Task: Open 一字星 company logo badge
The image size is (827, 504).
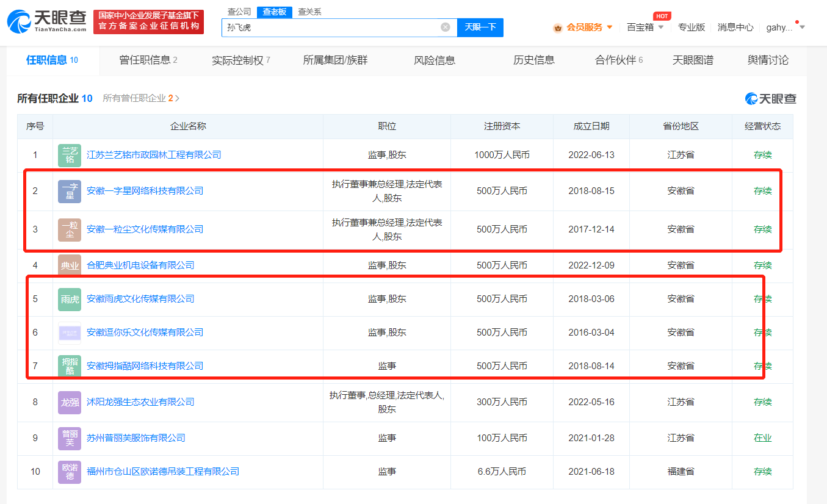Action: click(x=70, y=191)
